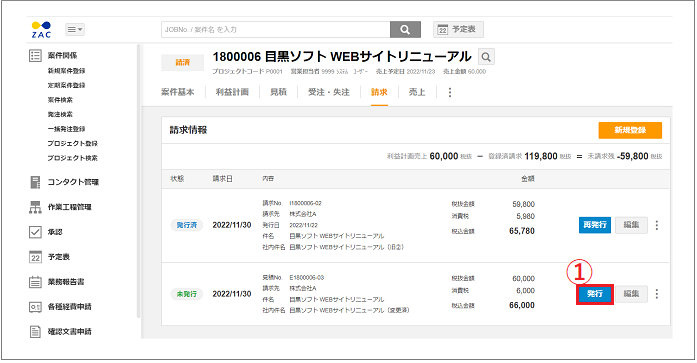The height and width of the screenshot is (363, 697).
Task: Open more options for 未発行 invoice row
Action: click(657, 294)
